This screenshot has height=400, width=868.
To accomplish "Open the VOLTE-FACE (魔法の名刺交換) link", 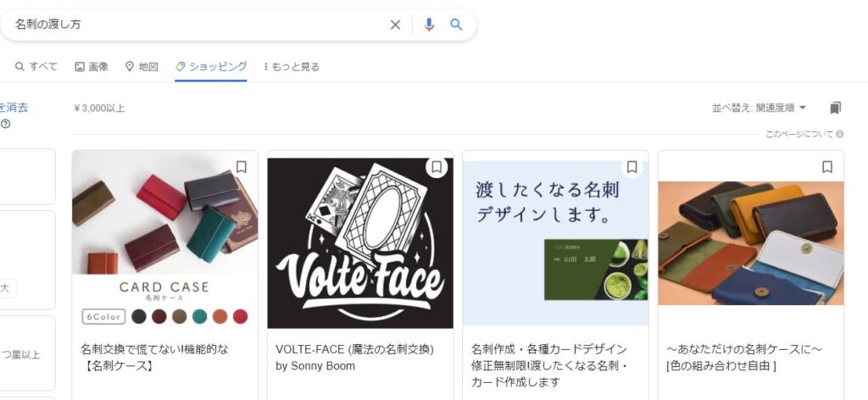I will point(354,349).
